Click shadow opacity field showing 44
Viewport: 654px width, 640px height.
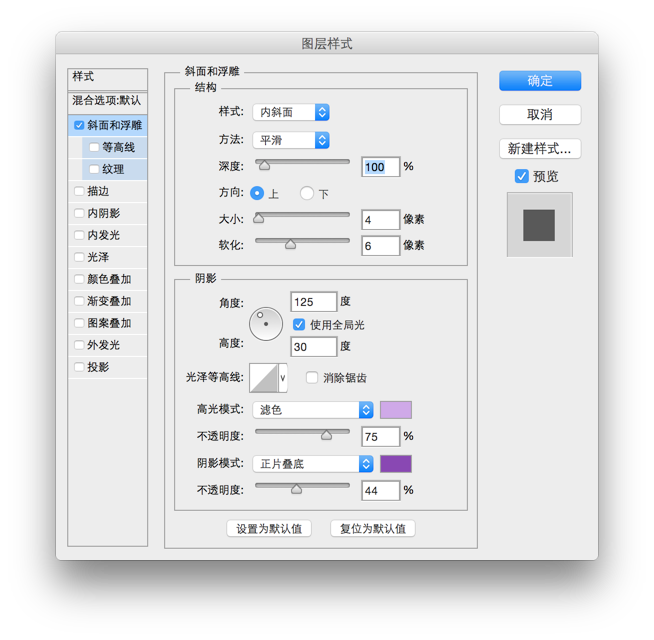point(380,490)
